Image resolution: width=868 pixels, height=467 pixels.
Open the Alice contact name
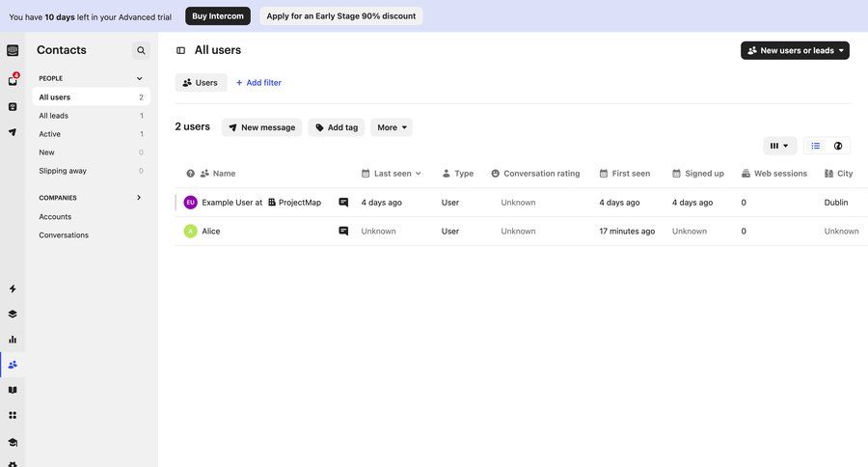[211, 231]
